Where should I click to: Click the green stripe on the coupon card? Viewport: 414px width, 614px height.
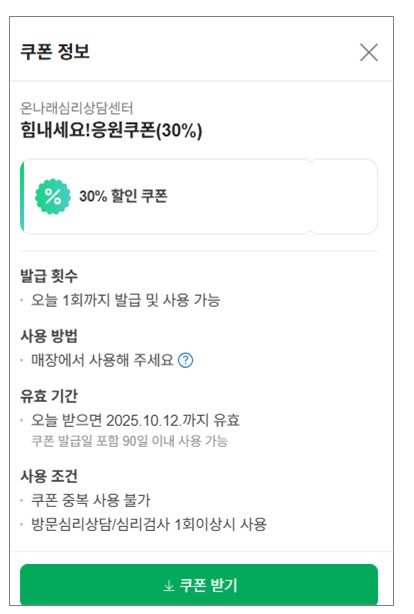[x=22, y=196]
